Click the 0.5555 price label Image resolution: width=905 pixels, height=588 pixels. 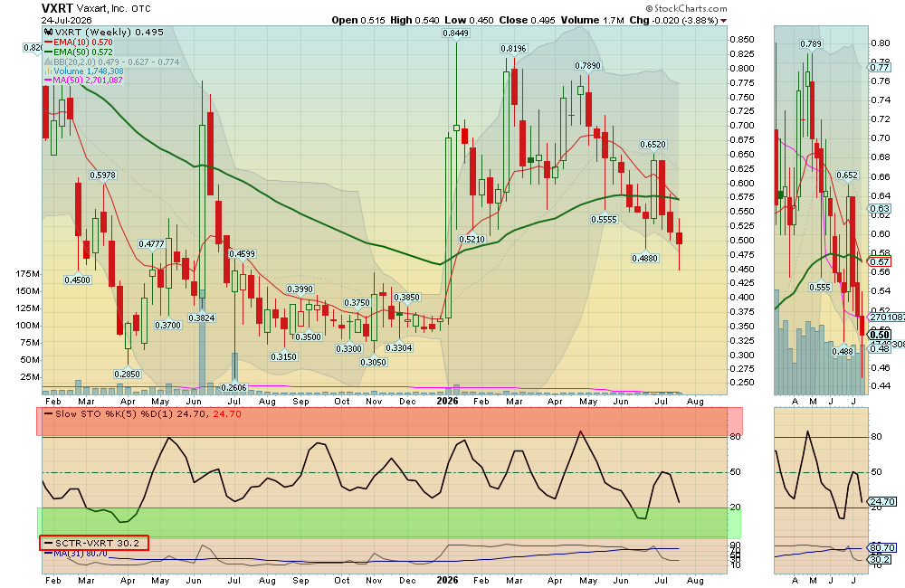(x=605, y=219)
